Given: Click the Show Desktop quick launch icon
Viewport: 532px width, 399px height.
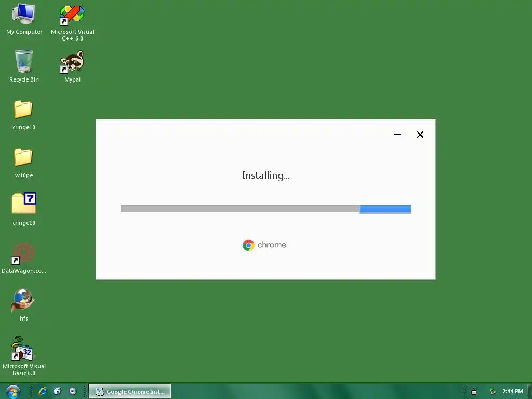Looking at the screenshot, I should [x=57, y=391].
